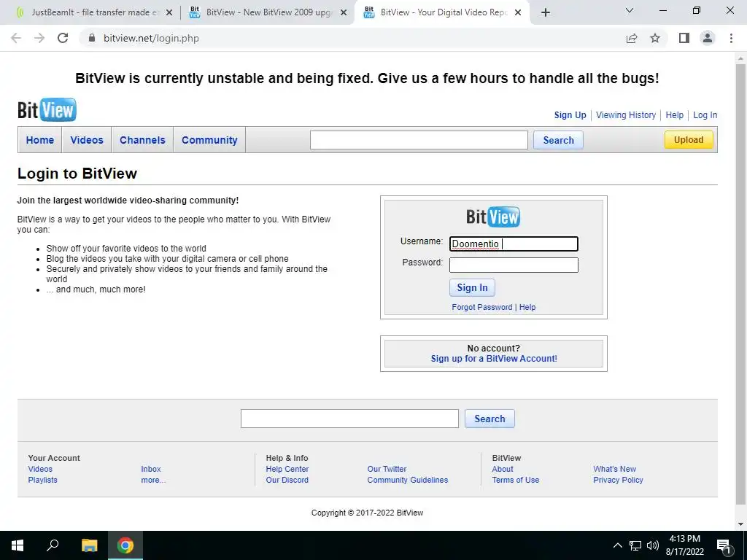Open the Home navigation tab

(x=40, y=140)
